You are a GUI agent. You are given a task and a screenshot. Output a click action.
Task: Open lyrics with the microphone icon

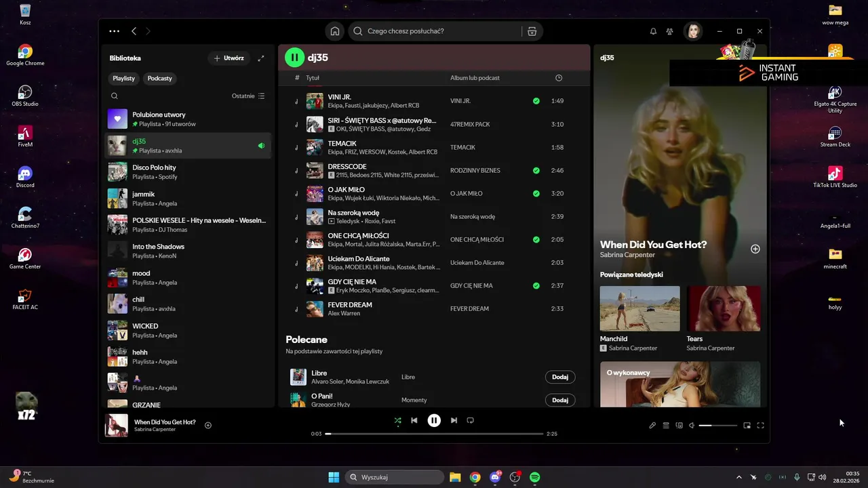pos(652,426)
